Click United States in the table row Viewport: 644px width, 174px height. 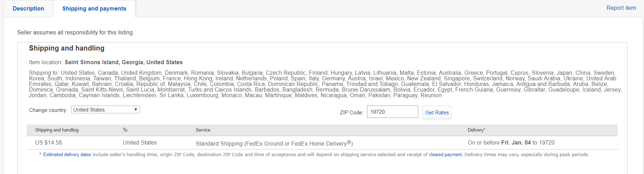140,143
